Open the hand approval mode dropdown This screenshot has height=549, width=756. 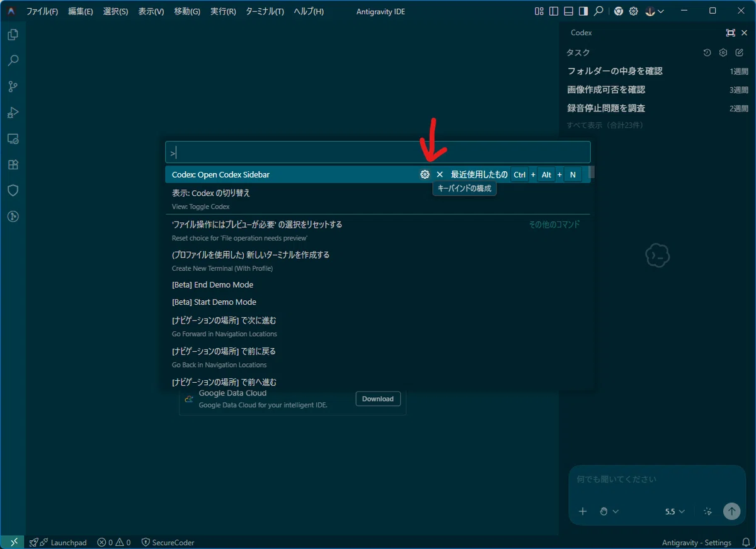click(x=609, y=511)
